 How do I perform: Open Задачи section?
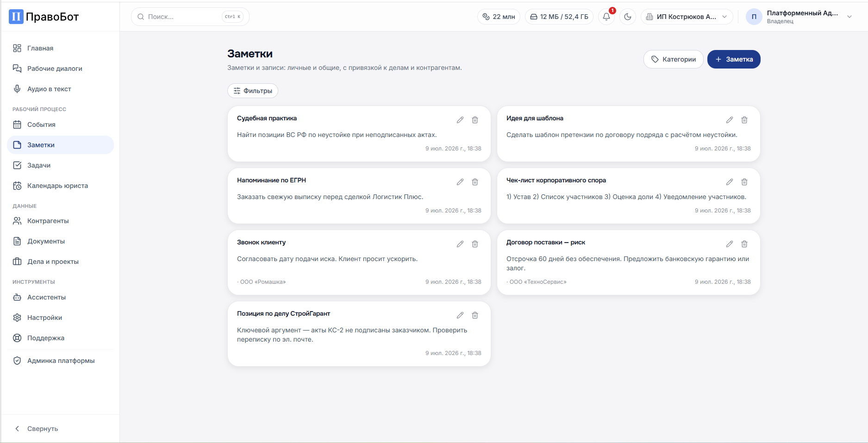[x=60, y=165]
